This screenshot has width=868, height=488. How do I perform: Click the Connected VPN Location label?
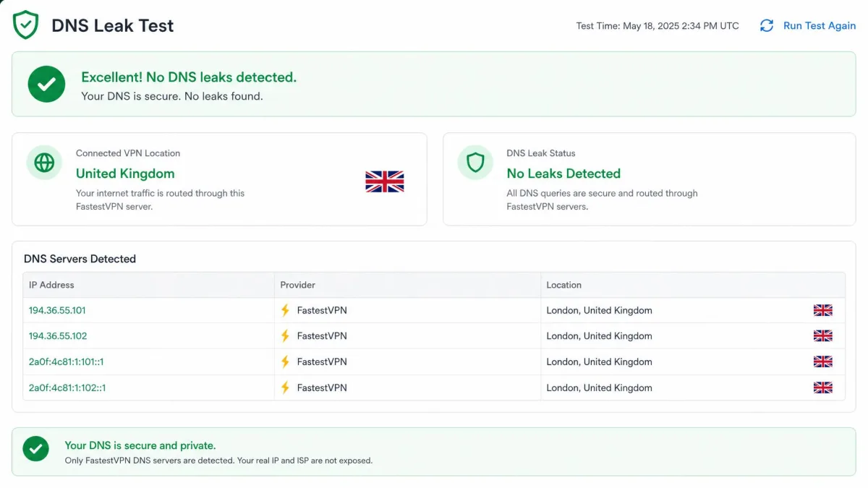pyautogui.click(x=128, y=153)
